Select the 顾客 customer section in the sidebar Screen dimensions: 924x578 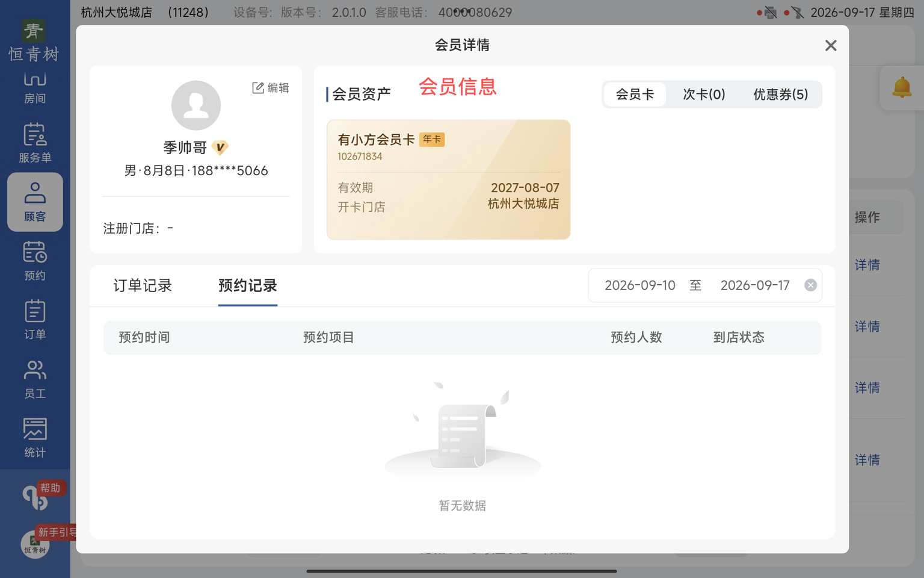[35, 202]
